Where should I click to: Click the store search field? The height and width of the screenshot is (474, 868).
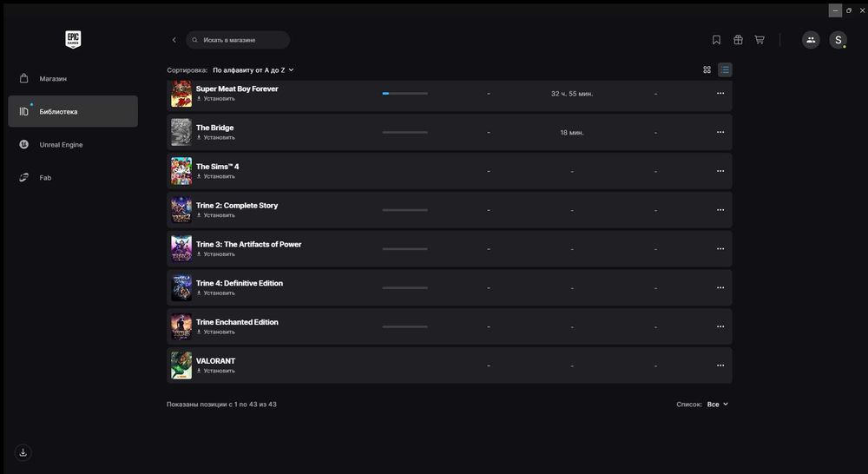[239, 40]
